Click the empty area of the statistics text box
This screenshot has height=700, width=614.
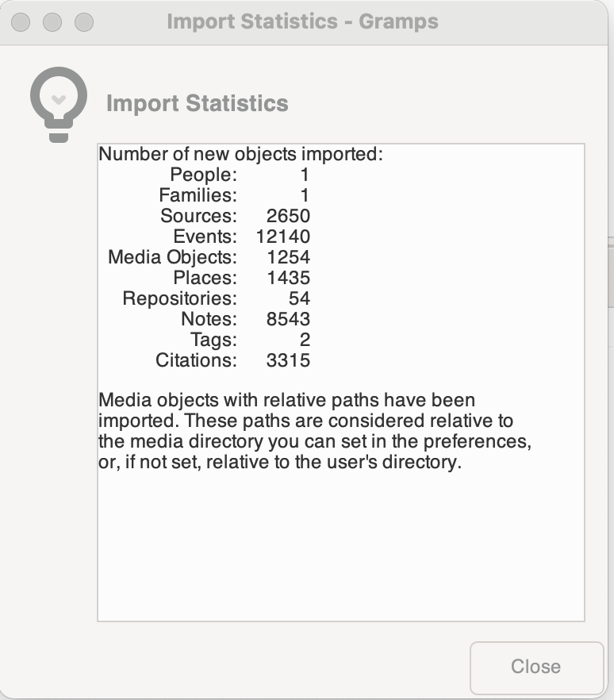click(340, 548)
